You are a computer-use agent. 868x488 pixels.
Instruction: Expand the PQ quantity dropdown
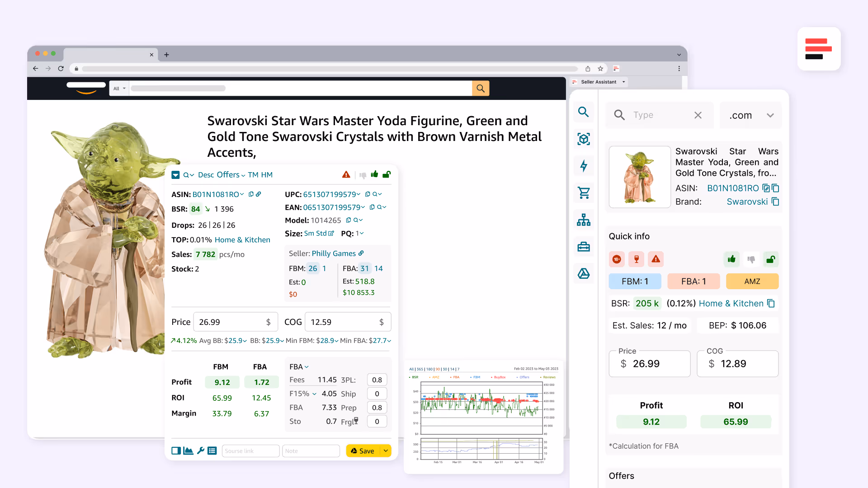(360, 234)
